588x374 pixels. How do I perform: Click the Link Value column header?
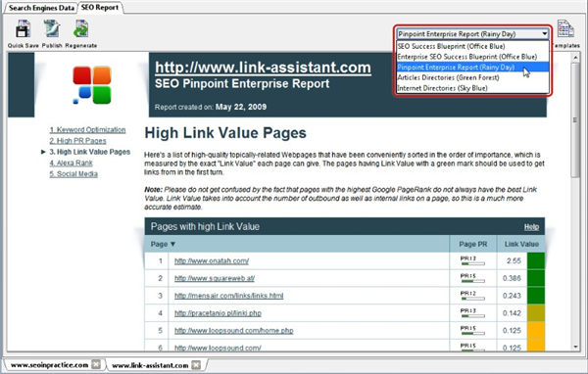pyautogui.click(x=521, y=244)
